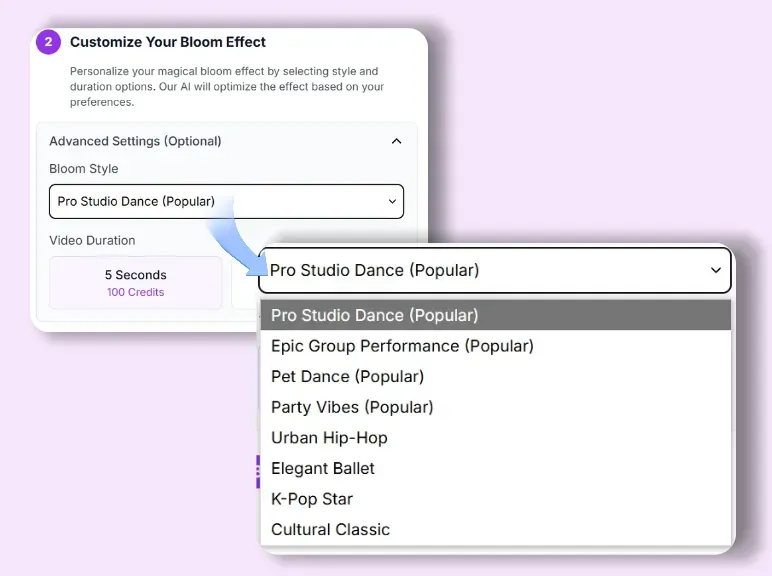This screenshot has width=772, height=576.
Task: Click the Bloom Style label
Action: point(84,169)
